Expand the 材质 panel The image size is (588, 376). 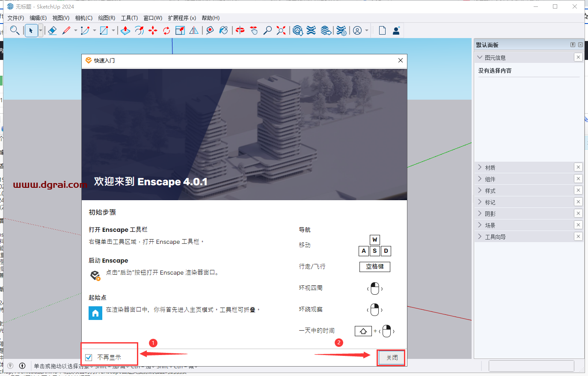pyautogui.click(x=480, y=167)
